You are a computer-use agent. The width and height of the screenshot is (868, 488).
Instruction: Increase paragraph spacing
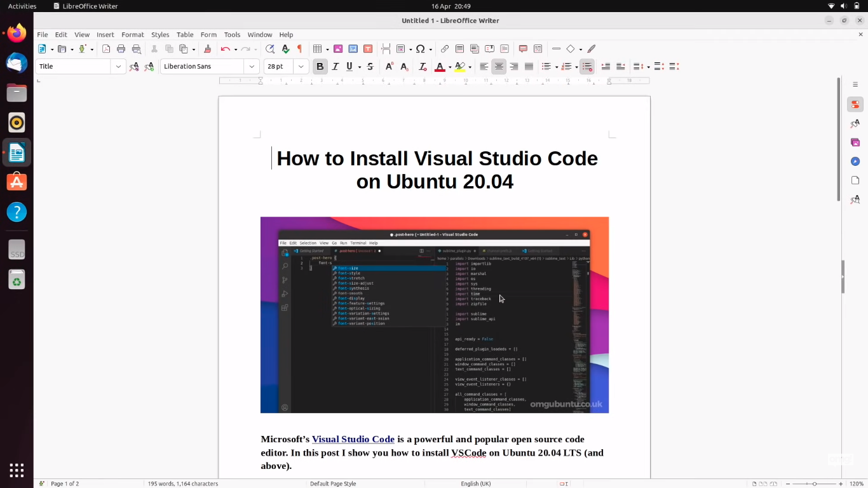(x=659, y=67)
